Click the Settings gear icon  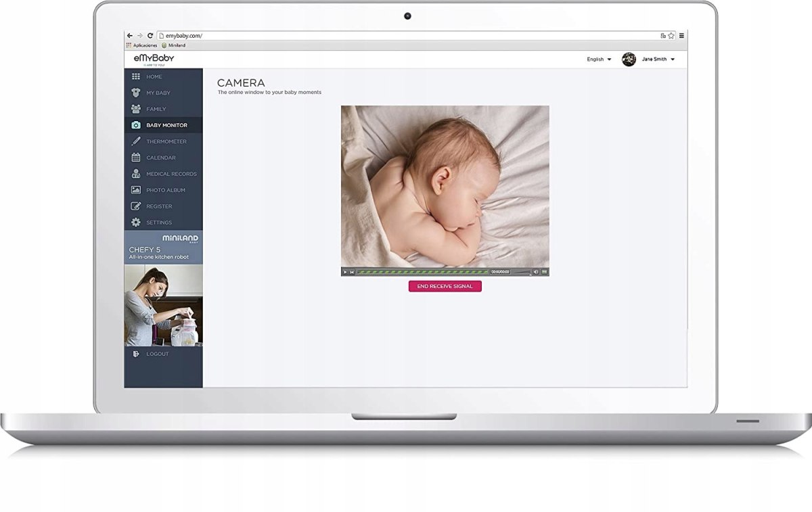[x=135, y=223]
